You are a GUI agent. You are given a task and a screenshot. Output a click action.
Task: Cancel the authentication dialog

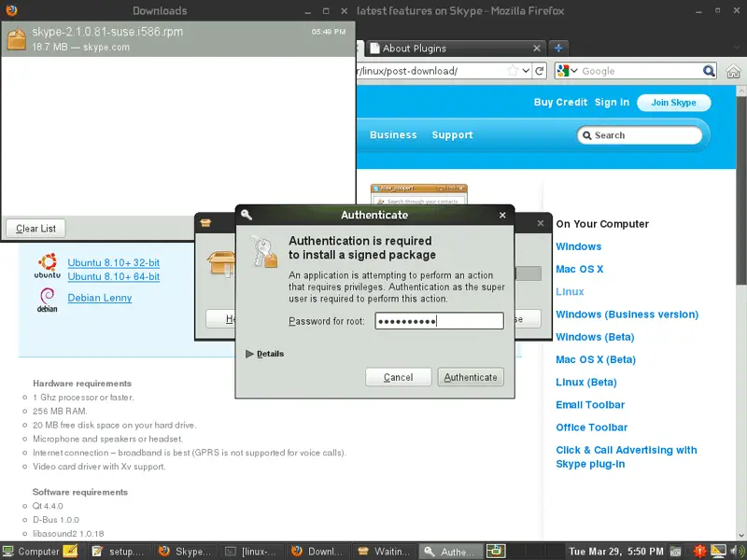point(398,377)
